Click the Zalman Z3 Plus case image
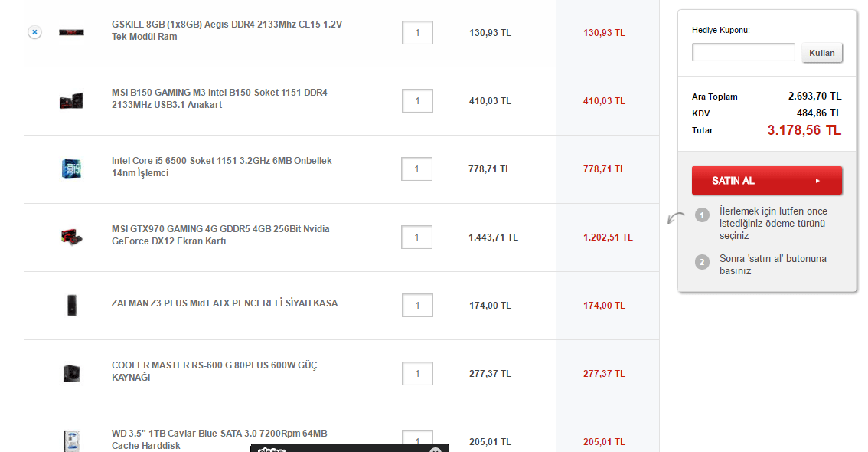 coord(71,305)
